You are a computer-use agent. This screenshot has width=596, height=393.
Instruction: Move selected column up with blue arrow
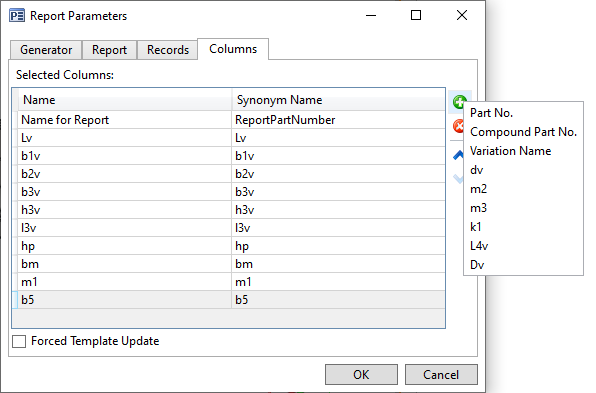tap(458, 155)
